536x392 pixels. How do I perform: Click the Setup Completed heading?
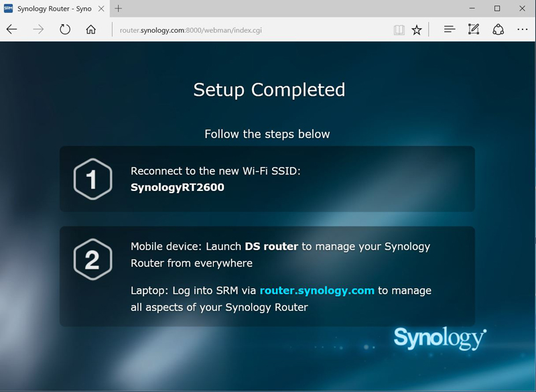(269, 90)
